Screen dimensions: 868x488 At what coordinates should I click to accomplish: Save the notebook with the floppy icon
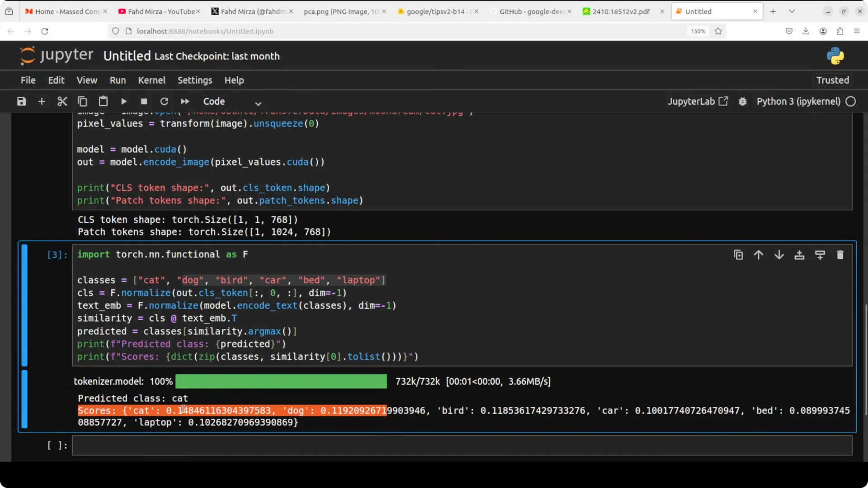(x=21, y=101)
